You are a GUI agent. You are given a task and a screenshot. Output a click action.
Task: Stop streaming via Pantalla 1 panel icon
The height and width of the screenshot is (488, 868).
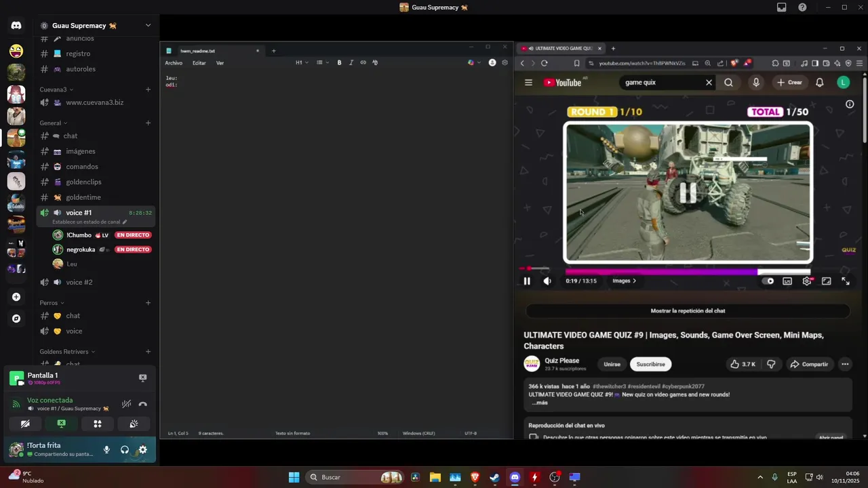(x=142, y=378)
